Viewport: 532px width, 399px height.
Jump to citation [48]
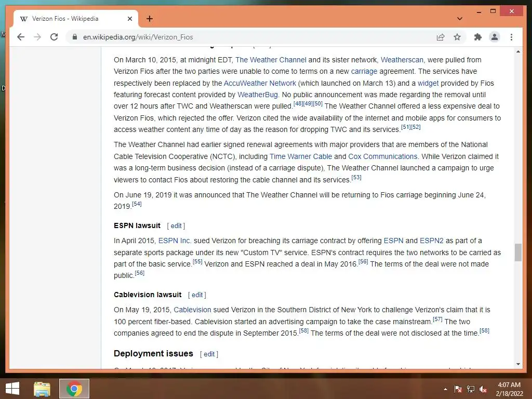pyautogui.click(x=298, y=103)
